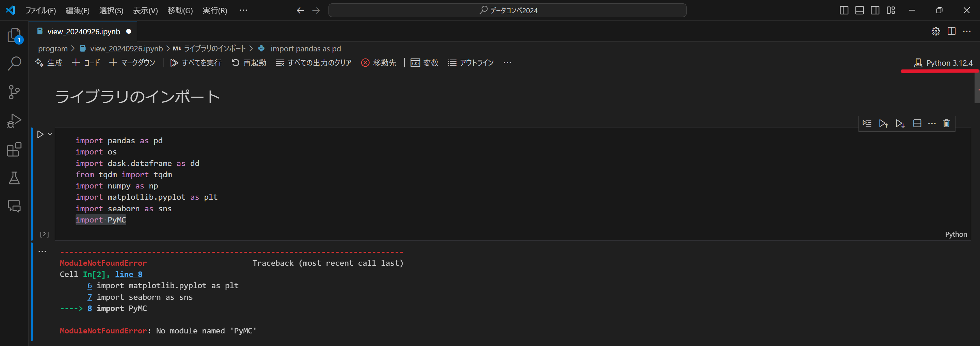Open the Source Control view
Screen dimensions: 980x346
(x=14, y=92)
